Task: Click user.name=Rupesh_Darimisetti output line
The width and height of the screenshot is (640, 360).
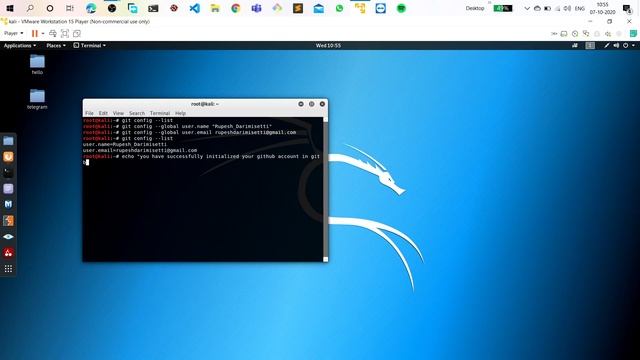Action: click(x=125, y=144)
